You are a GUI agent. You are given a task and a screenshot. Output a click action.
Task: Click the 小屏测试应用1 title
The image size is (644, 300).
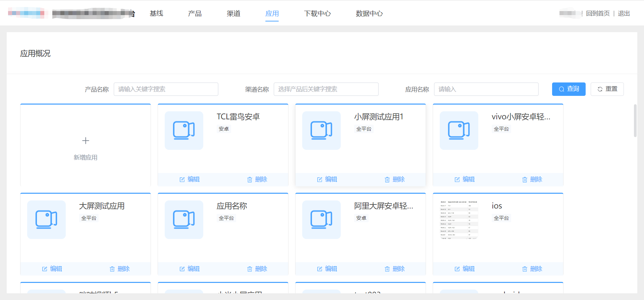click(x=379, y=117)
